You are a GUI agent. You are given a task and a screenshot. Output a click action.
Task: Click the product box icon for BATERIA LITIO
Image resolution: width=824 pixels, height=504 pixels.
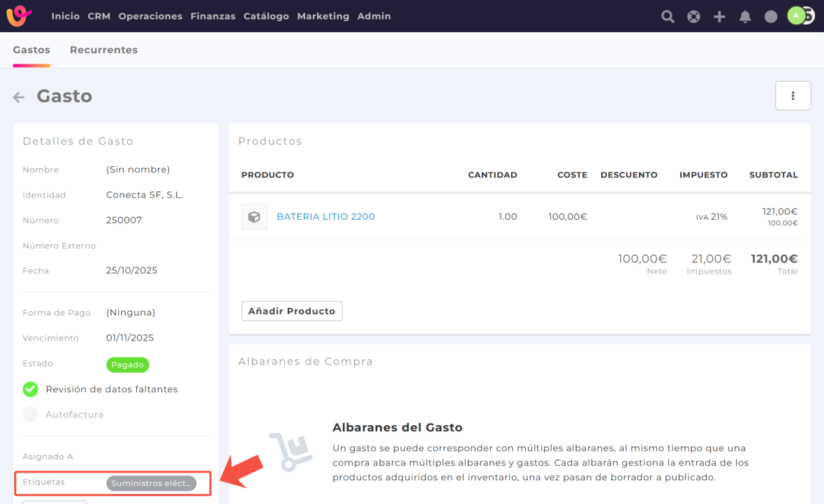click(254, 217)
